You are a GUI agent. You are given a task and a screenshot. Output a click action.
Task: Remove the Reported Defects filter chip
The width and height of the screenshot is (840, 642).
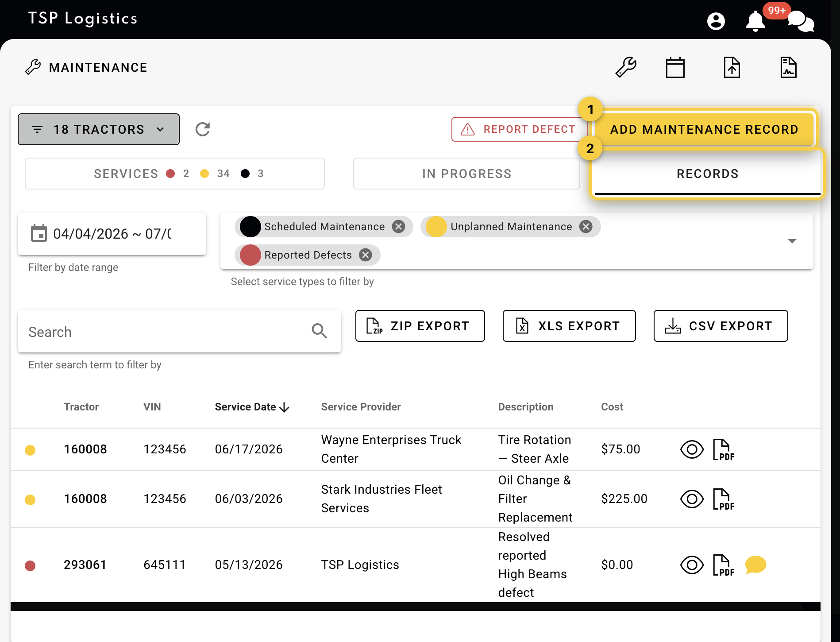tap(366, 255)
